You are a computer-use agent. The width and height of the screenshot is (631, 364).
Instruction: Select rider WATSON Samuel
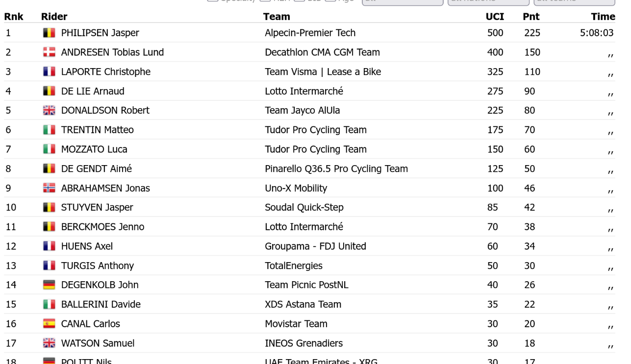click(x=98, y=343)
